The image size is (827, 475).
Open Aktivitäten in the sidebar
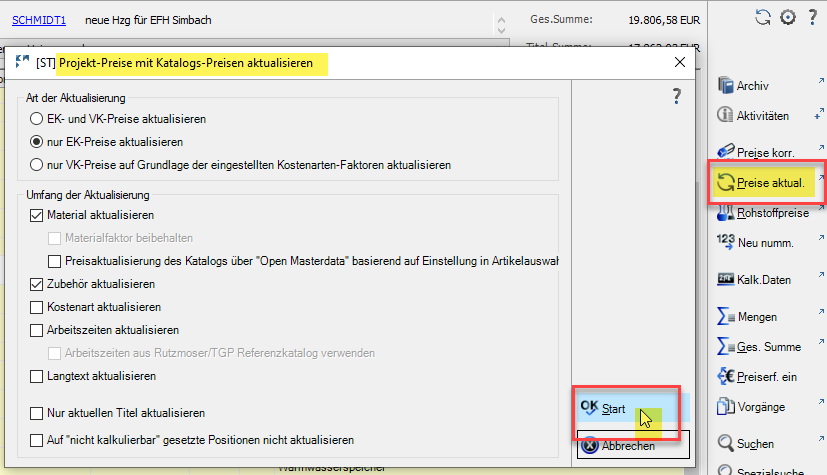pyautogui.click(x=726, y=116)
